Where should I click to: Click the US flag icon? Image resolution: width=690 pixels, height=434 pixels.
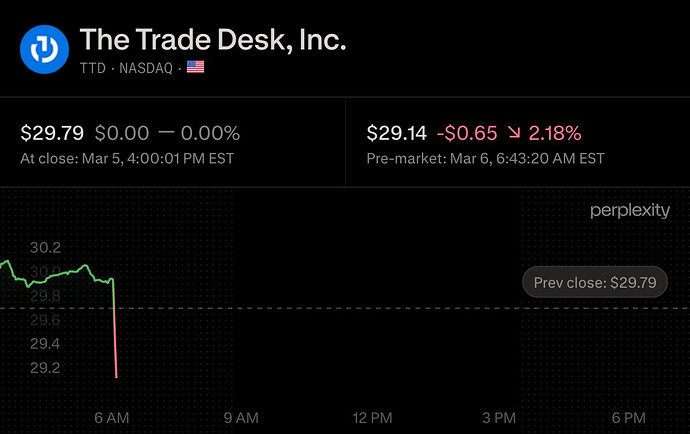pos(196,67)
